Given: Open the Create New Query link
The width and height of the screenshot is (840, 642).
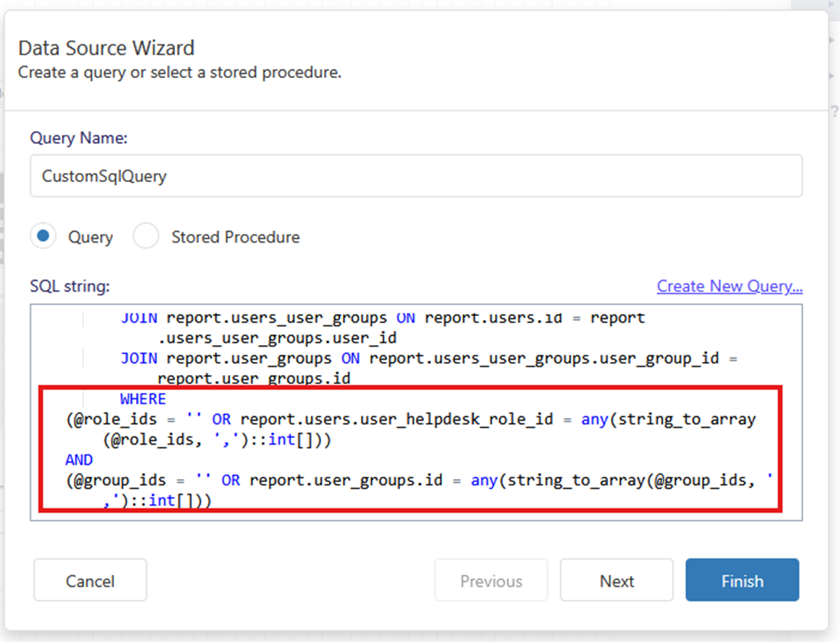Looking at the screenshot, I should (729, 286).
